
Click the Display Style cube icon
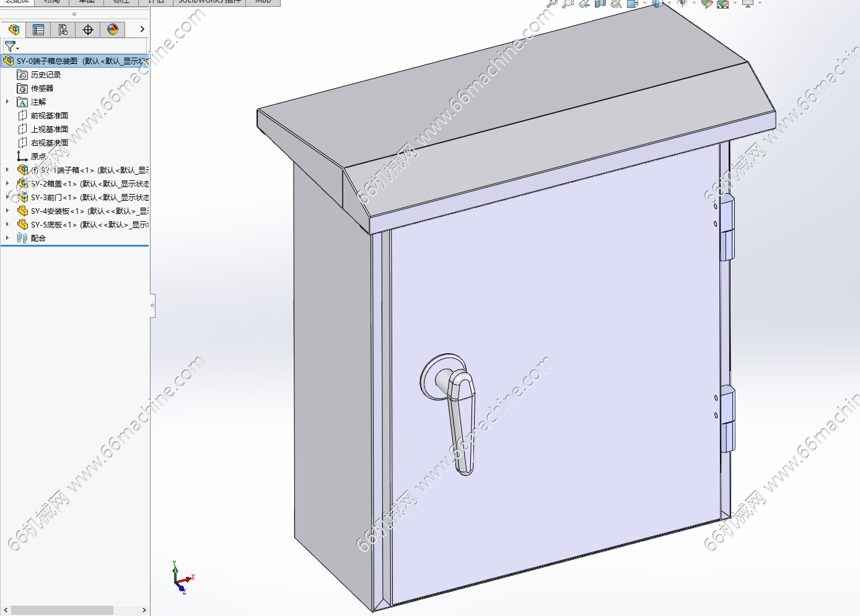657,3
